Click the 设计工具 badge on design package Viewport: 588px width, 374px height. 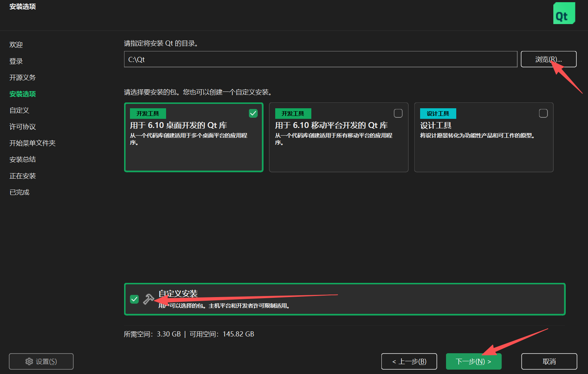(x=438, y=113)
